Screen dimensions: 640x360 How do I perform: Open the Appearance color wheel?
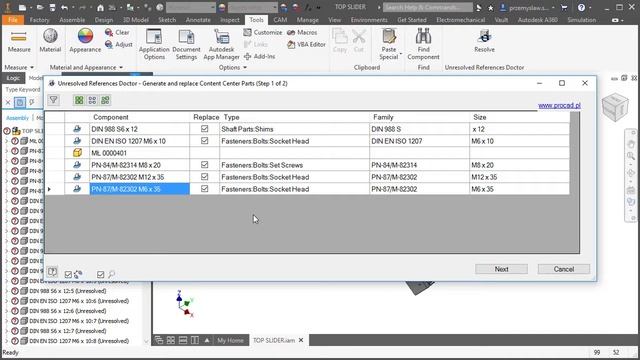pos(85,41)
